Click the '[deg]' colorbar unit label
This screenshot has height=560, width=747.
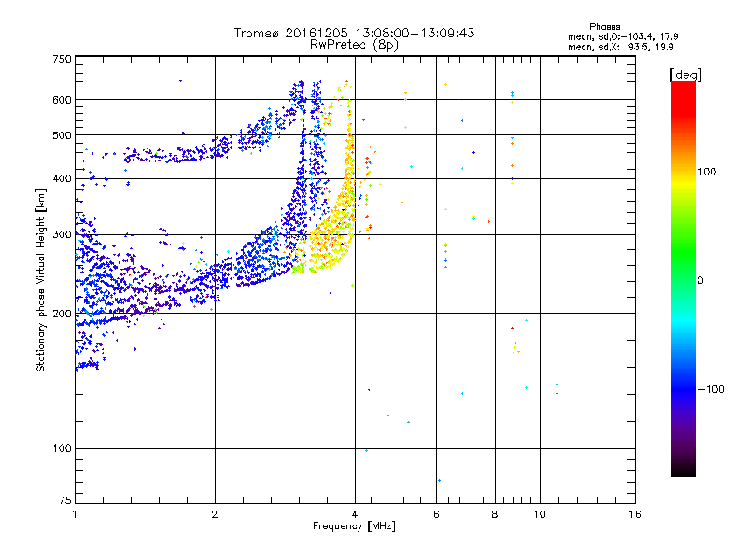tap(685, 75)
